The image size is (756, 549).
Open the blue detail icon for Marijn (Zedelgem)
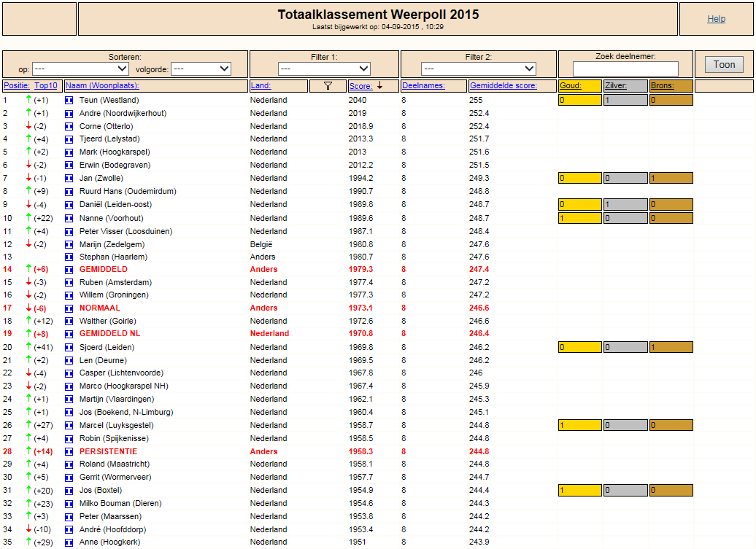[69, 245]
